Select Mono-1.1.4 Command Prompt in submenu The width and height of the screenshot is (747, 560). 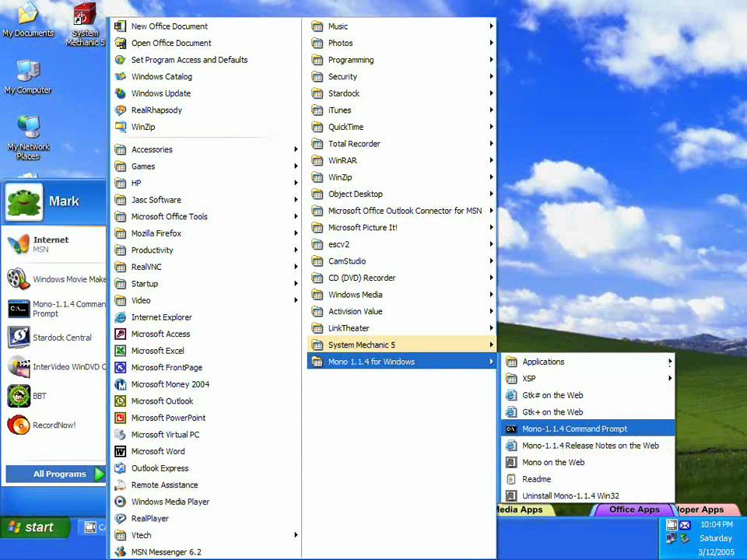(x=588, y=429)
